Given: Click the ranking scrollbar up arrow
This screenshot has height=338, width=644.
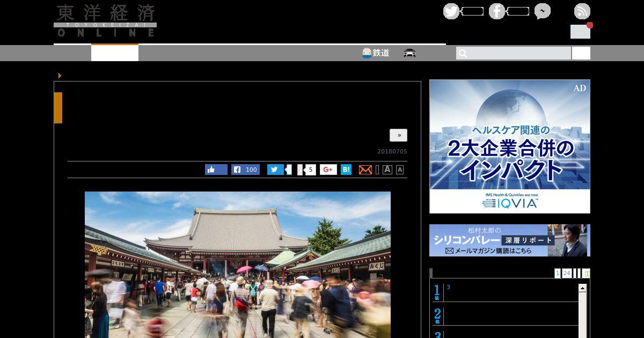Looking at the screenshot, I should (582, 288).
